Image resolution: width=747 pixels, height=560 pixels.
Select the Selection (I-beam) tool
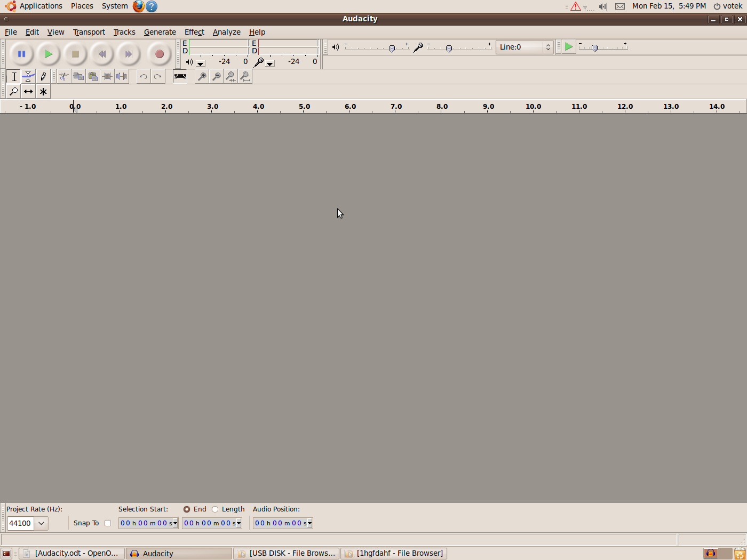[14, 77]
